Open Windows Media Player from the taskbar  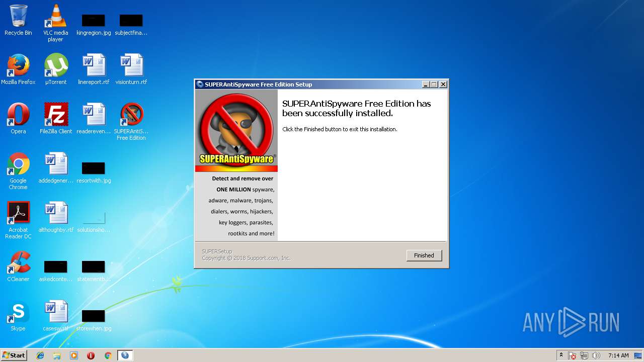[74, 355]
